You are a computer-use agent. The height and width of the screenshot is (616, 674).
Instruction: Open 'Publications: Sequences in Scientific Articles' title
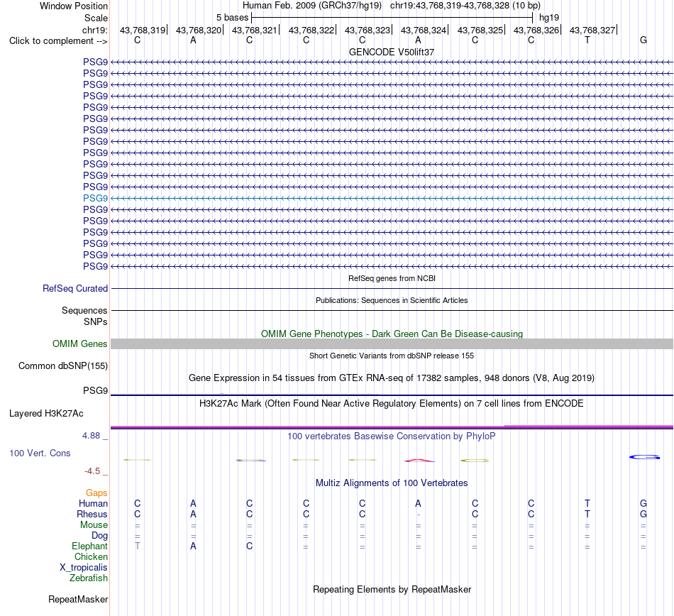pyautogui.click(x=392, y=300)
